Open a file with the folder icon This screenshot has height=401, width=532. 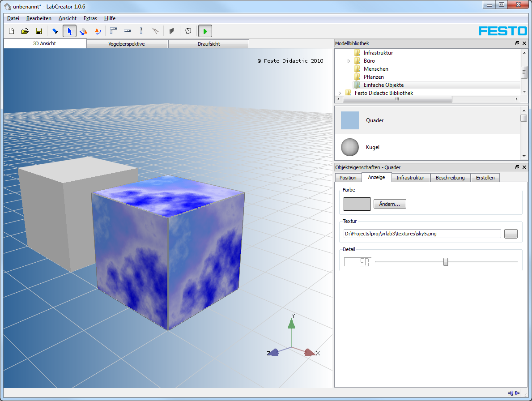pyautogui.click(x=25, y=31)
